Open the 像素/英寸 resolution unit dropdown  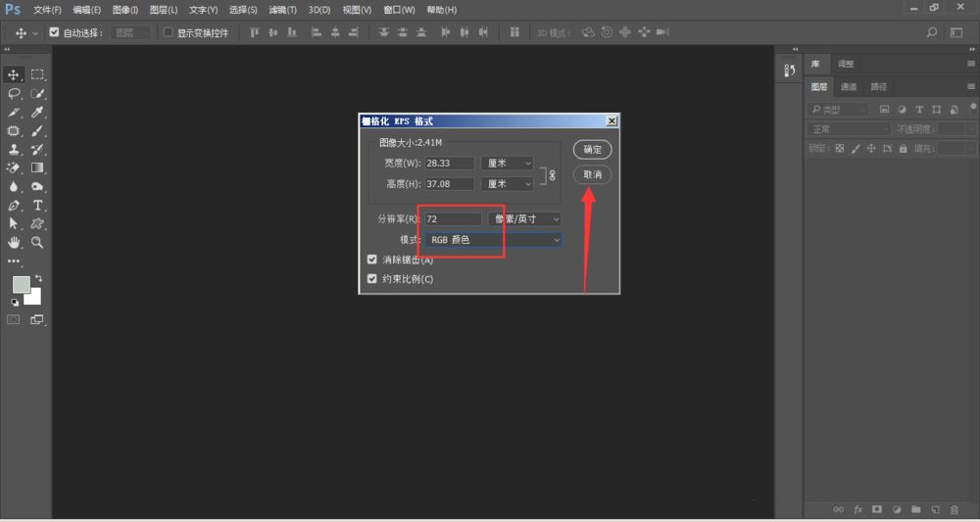pyautogui.click(x=524, y=219)
